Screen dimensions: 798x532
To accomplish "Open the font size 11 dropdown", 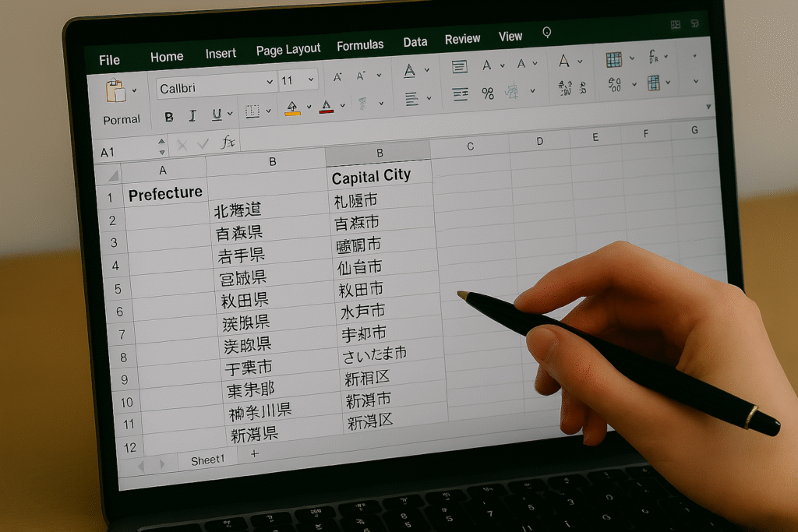I will click(311, 80).
